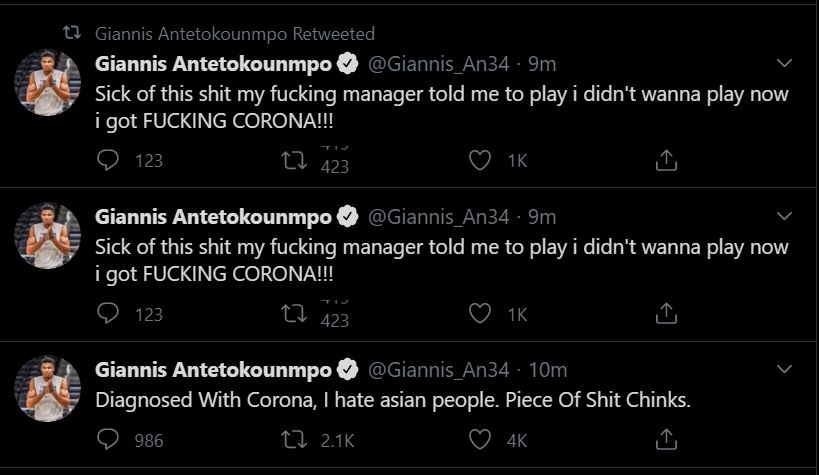This screenshot has height=475, width=819.
Task: Expand the top tweet's options chevron
Action: coord(784,64)
